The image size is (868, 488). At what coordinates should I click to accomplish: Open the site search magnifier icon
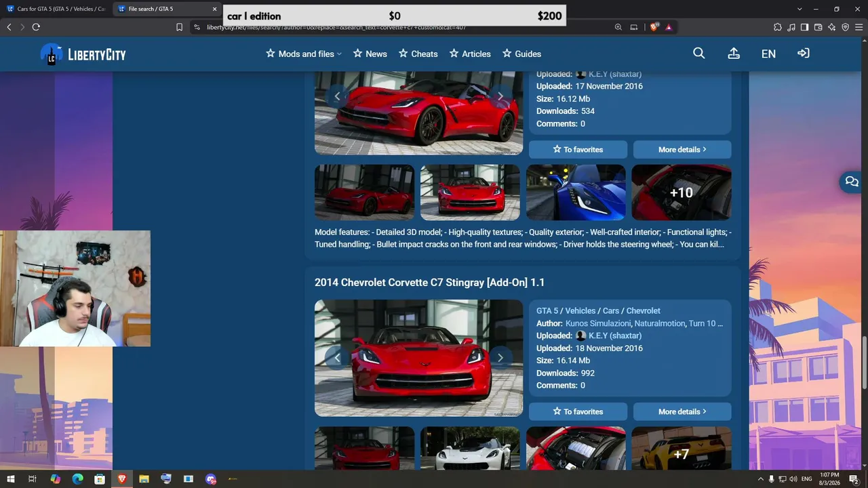click(699, 54)
